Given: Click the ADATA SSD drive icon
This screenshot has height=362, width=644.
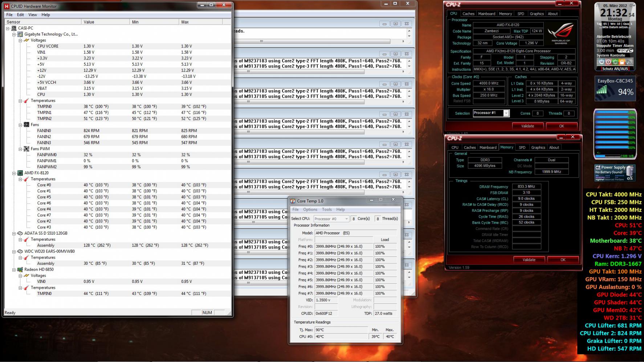Looking at the screenshot, I should click(x=20, y=233).
